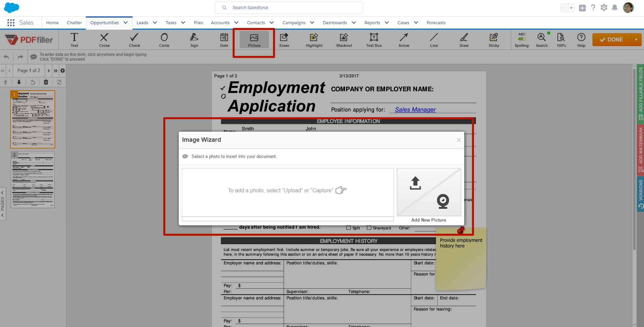
Task: Select the Arrow tool
Action: 404,40
